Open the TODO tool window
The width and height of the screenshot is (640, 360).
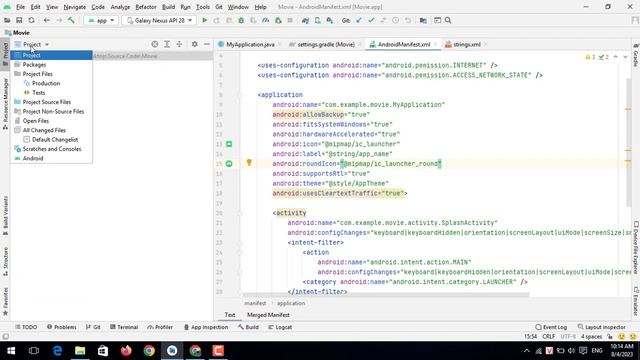click(x=26, y=327)
